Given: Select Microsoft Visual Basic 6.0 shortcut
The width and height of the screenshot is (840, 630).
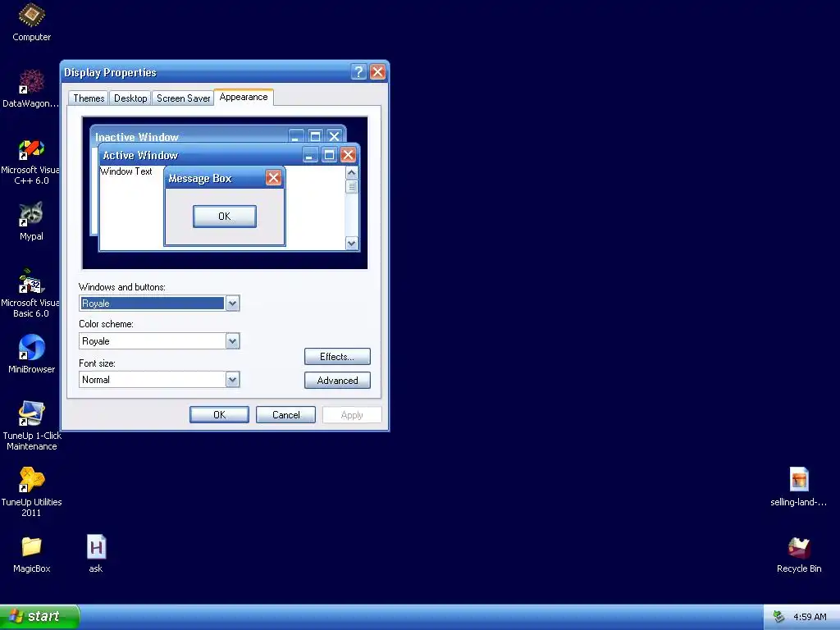Looking at the screenshot, I should [31, 294].
